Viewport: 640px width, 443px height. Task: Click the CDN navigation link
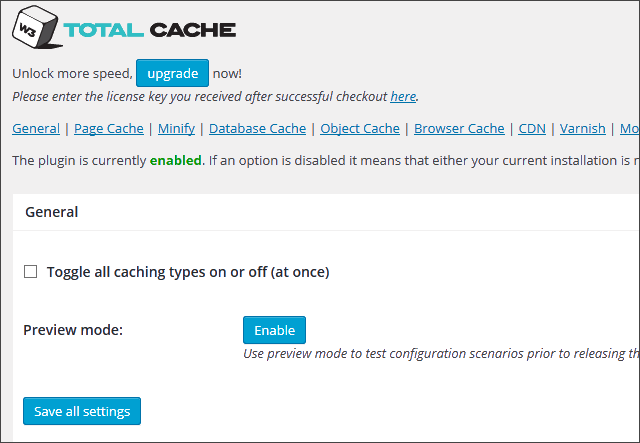pyautogui.click(x=532, y=129)
